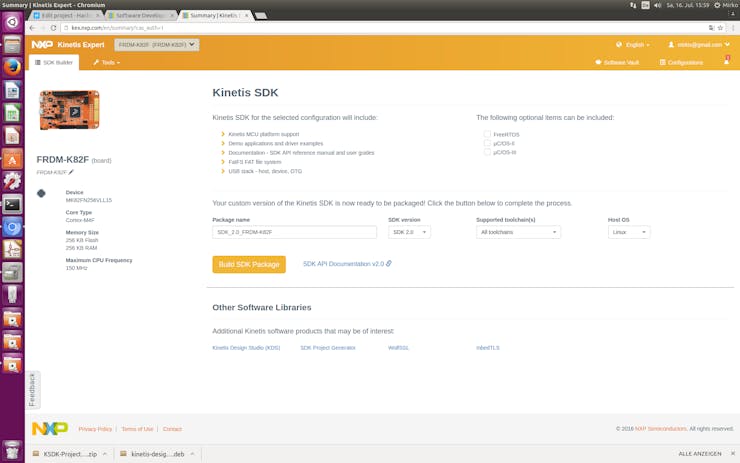The height and width of the screenshot is (463, 740).
Task: Open Software Vault
Action: pos(617,62)
